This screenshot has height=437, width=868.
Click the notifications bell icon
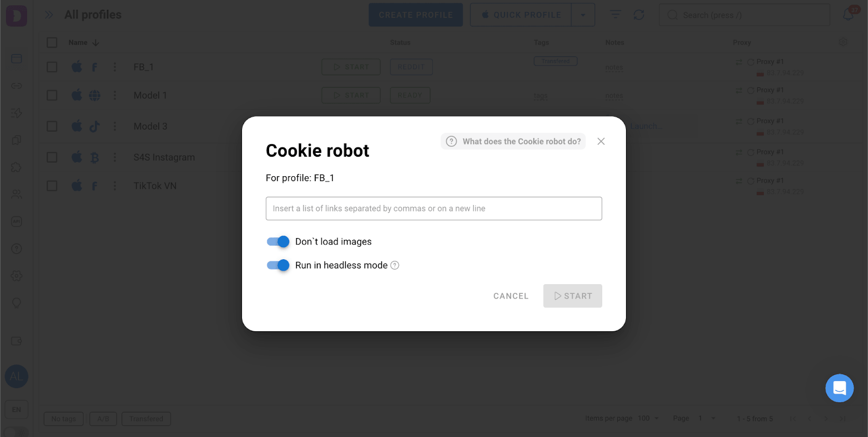848,15
